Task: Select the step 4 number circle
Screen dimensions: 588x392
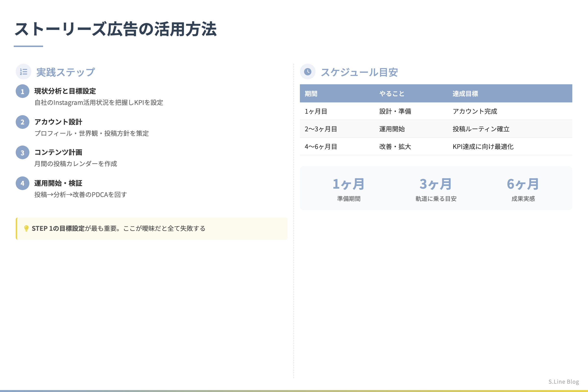Action: [x=23, y=183]
